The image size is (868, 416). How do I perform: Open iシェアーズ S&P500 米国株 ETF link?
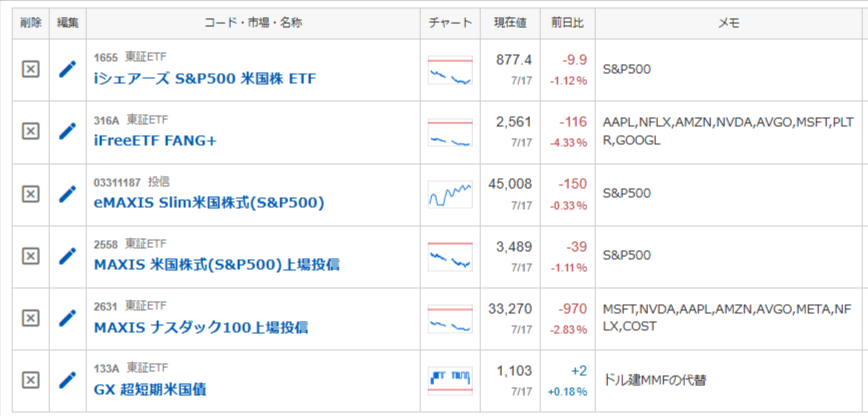click(205, 79)
